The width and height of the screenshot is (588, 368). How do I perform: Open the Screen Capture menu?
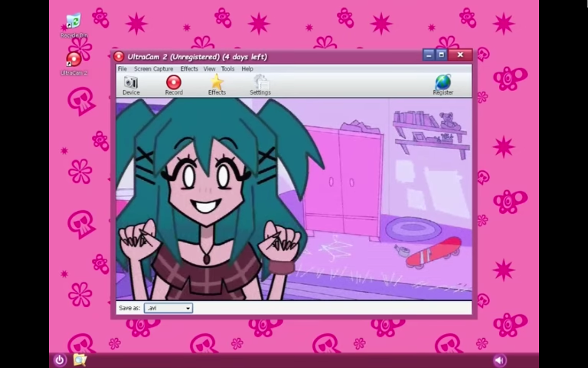(153, 69)
